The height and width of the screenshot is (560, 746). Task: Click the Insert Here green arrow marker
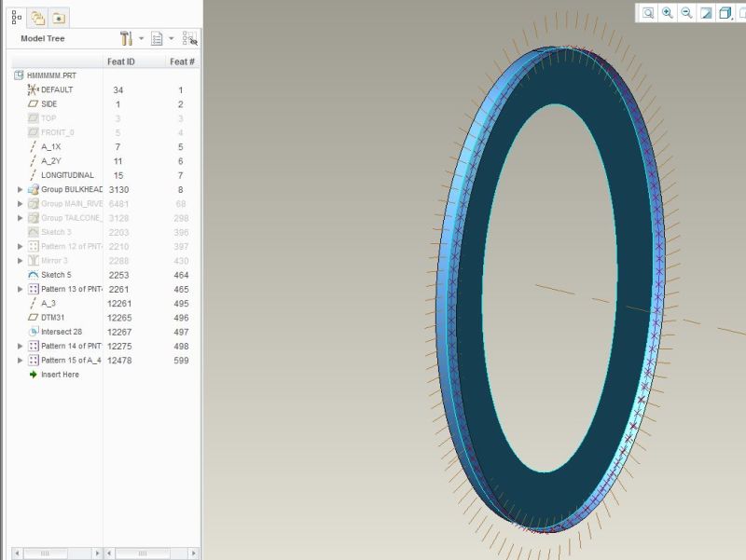click(33, 375)
